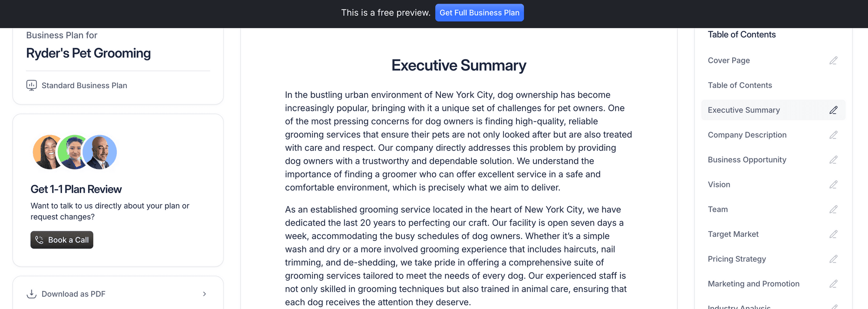868x309 pixels.
Task: Book a Call for plan review
Action: 62,240
